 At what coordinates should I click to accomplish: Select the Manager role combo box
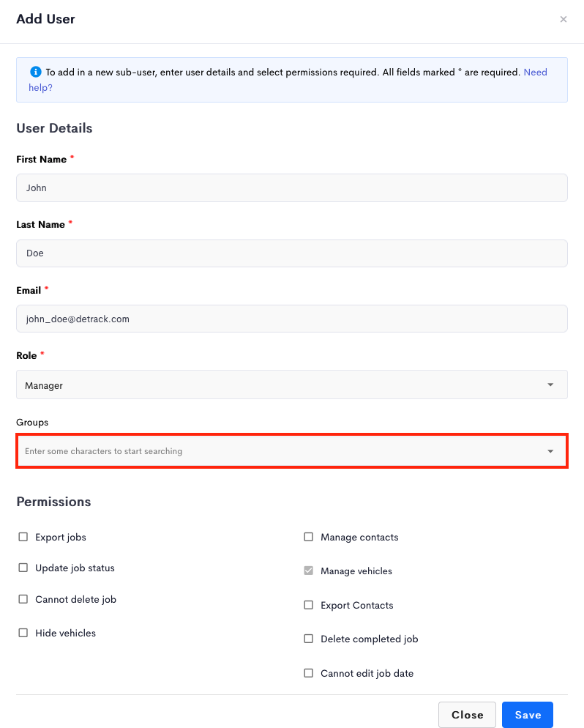(292, 385)
